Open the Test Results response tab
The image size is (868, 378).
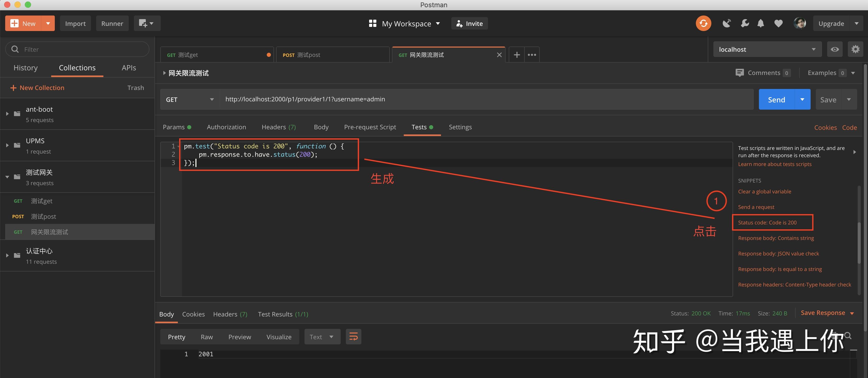click(x=283, y=314)
